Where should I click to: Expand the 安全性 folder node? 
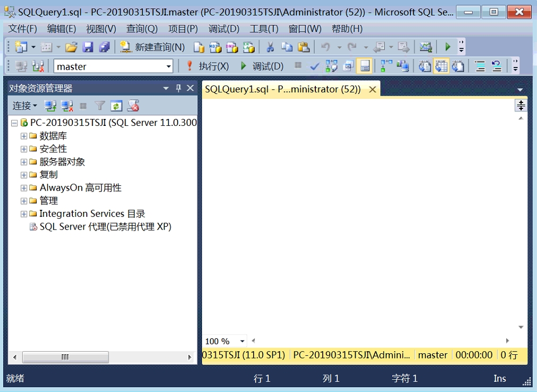pyautogui.click(x=24, y=149)
